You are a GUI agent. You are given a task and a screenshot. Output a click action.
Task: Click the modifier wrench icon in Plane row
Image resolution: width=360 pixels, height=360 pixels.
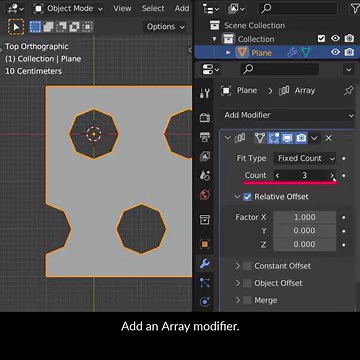(x=292, y=52)
